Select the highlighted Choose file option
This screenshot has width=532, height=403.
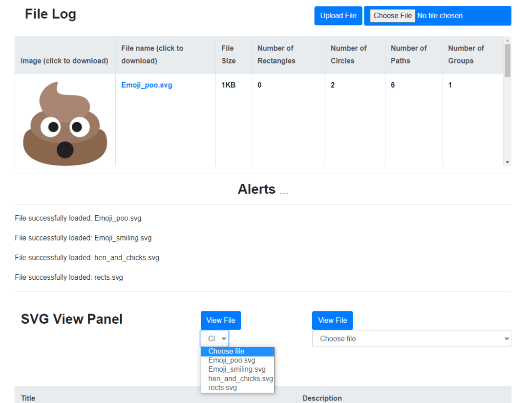click(226, 351)
